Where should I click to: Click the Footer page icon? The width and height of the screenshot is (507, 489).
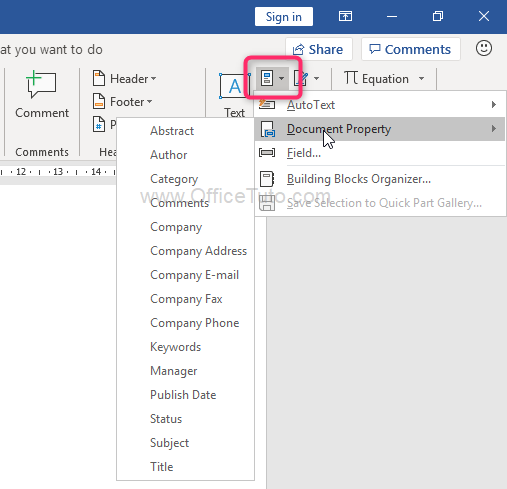click(x=99, y=101)
